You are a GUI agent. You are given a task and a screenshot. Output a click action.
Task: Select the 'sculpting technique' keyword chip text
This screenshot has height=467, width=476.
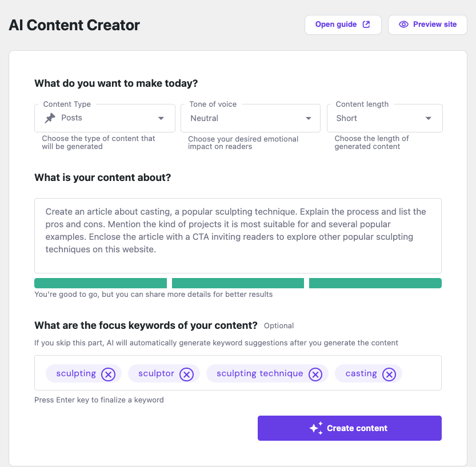(x=259, y=373)
